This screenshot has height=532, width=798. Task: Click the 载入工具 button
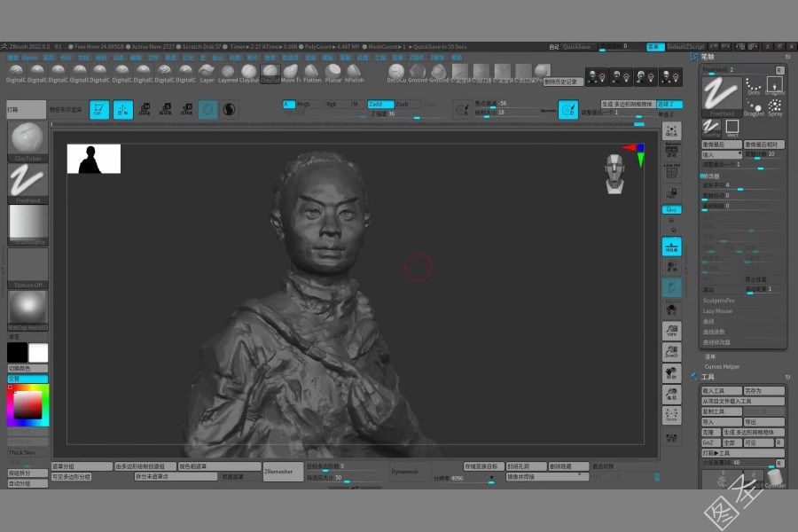pyautogui.click(x=722, y=390)
